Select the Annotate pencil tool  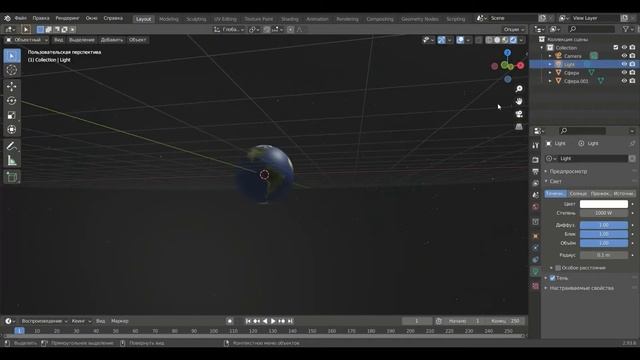pos(12,146)
